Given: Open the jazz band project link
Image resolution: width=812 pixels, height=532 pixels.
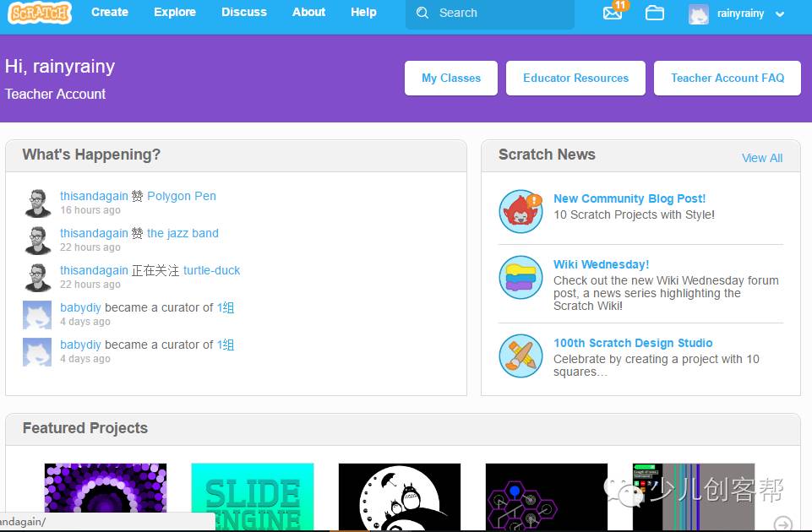Looking at the screenshot, I should (x=183, y=233).
